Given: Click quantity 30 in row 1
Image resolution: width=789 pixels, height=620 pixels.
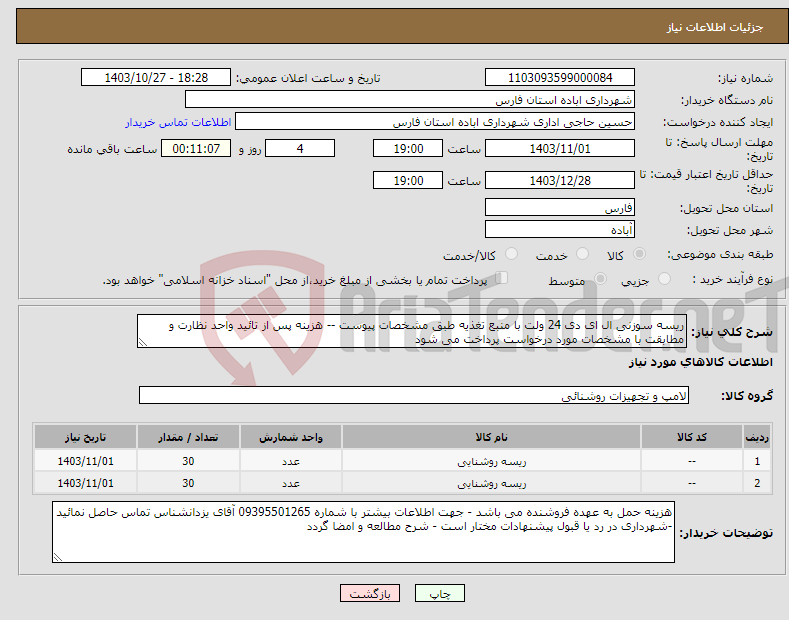Looking at the screenshot, I should 188,461.
